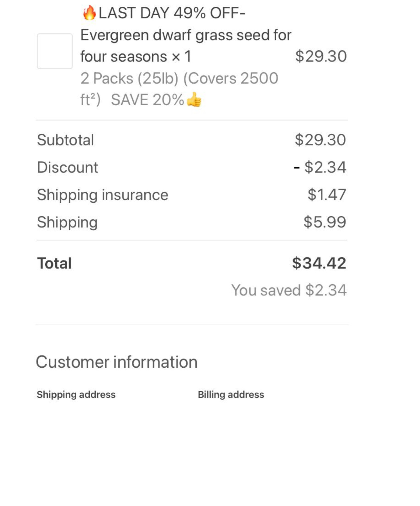This screenshot has width=420, height=506.
Task: Click the Shipping insurance label
Action: 102,195
